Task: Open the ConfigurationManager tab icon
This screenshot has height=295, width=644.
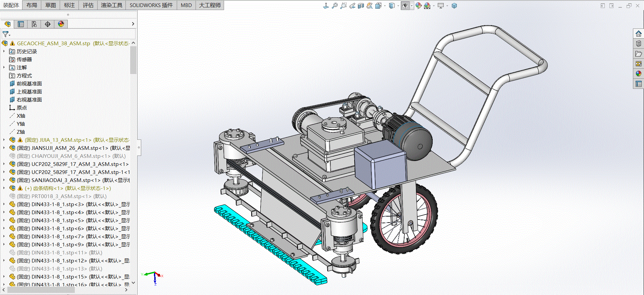Action: [34, 24]
